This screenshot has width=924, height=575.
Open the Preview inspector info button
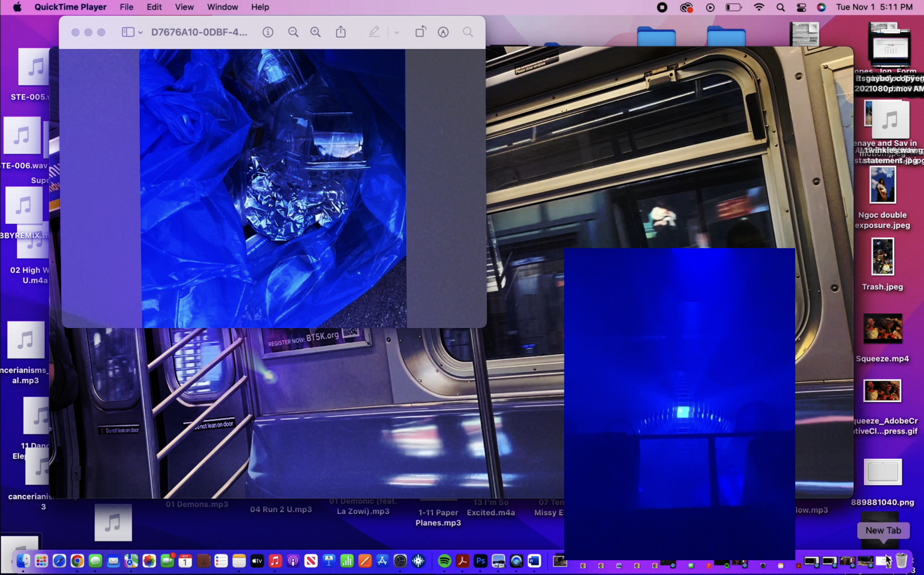[268, 32]
